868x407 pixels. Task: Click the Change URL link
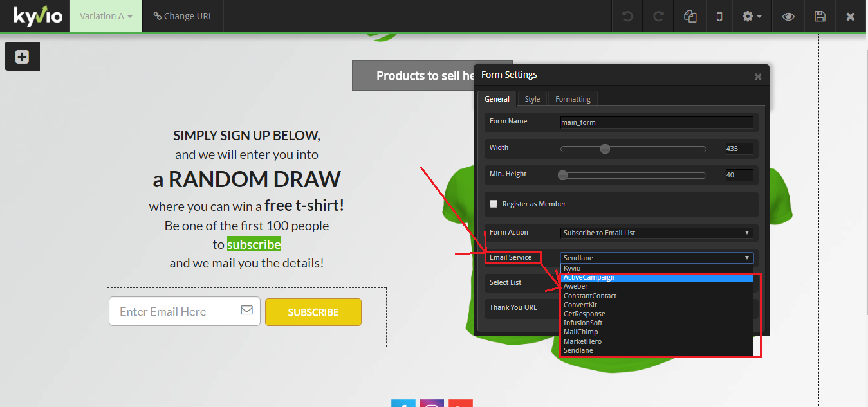point(183,16)
